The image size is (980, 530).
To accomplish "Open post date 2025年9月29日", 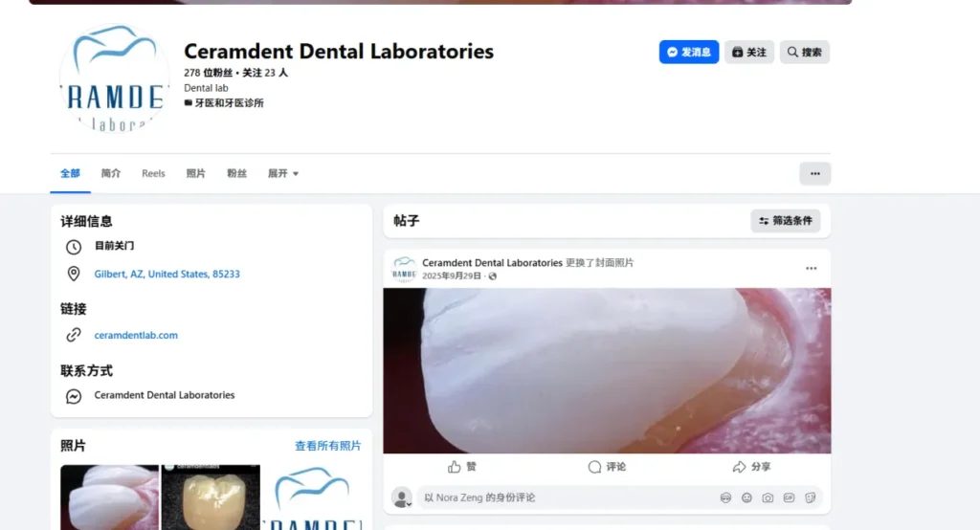I will pos(452,276).
